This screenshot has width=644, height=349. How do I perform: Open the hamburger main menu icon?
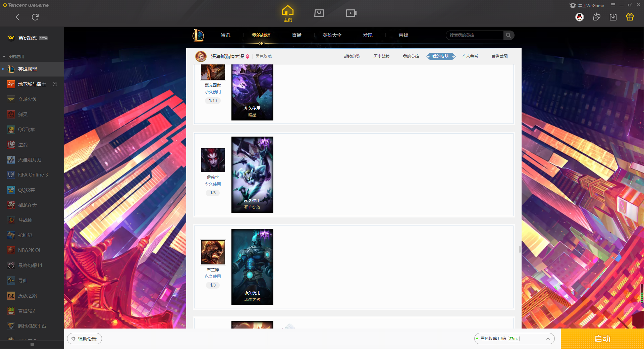coord(613,5)
